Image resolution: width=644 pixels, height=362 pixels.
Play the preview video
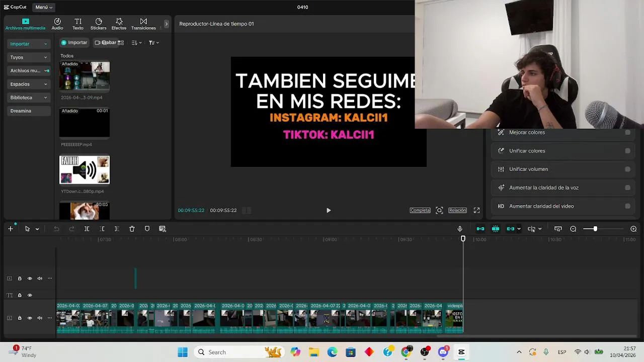(x=329, y=210)
